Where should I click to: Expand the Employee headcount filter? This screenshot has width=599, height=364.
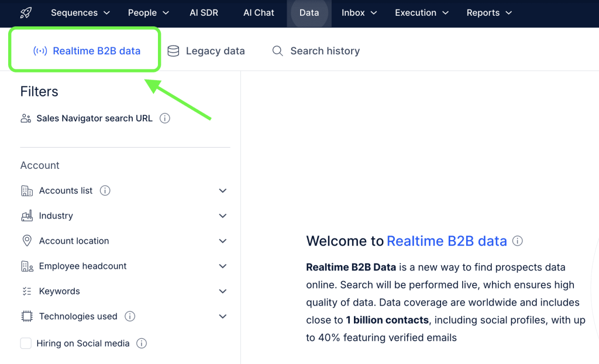coord(222,266)
